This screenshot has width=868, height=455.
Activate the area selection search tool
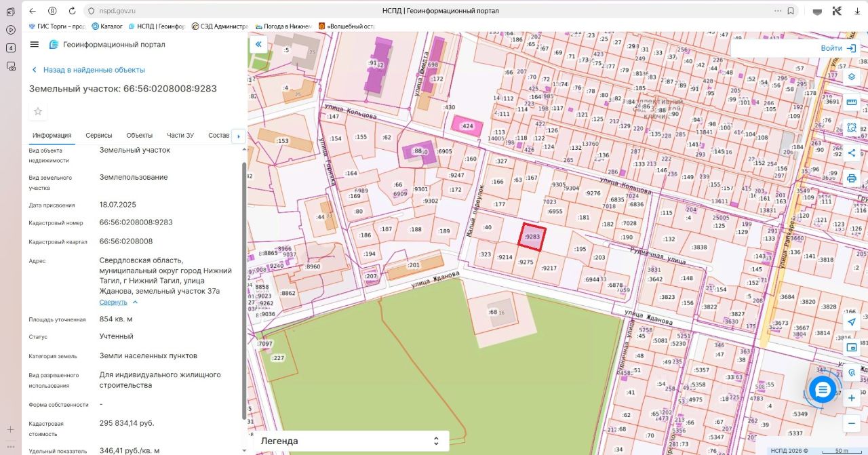pyautogui.click(x=852, y=127)
